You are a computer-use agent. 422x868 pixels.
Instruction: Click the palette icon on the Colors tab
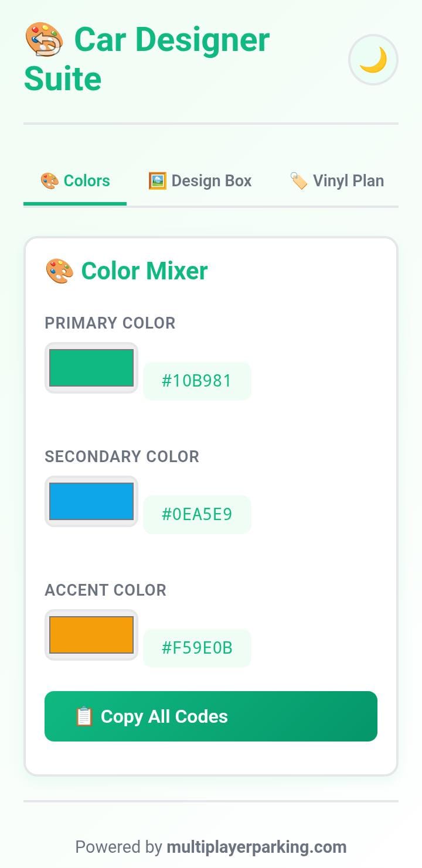[x=50, y=181]
